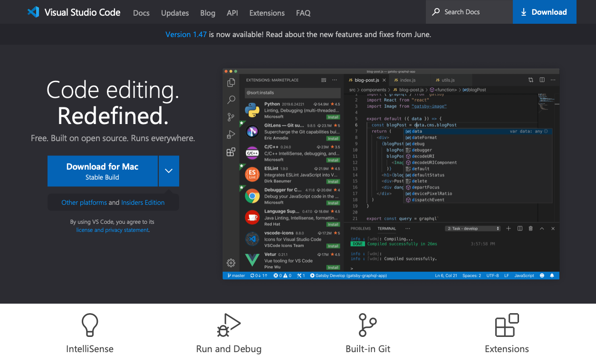
Task: Click the Search Docs input field
Action: click(x=469, y=12)
